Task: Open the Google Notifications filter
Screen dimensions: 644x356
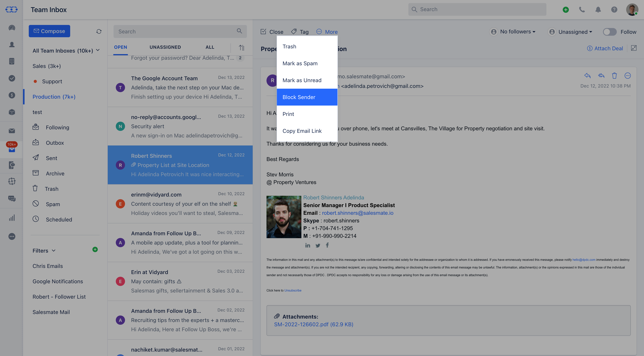Action: point(58,281)
